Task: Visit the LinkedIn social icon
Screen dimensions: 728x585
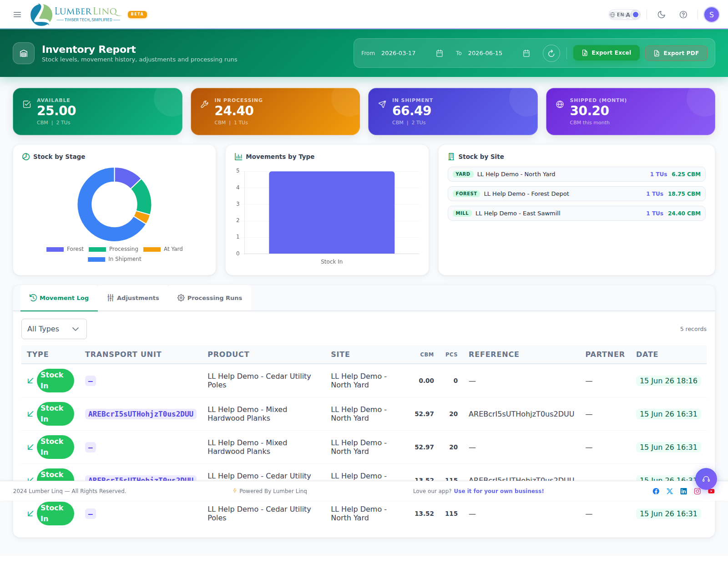Action: [683, 491]
